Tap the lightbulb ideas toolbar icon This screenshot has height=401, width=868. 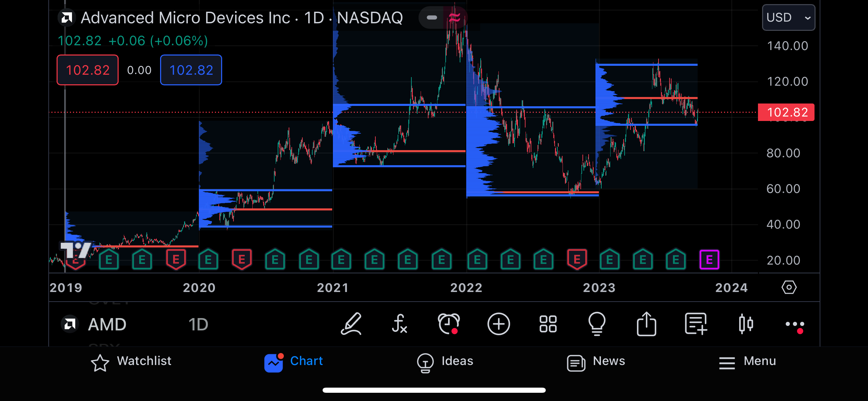(597, 324)
